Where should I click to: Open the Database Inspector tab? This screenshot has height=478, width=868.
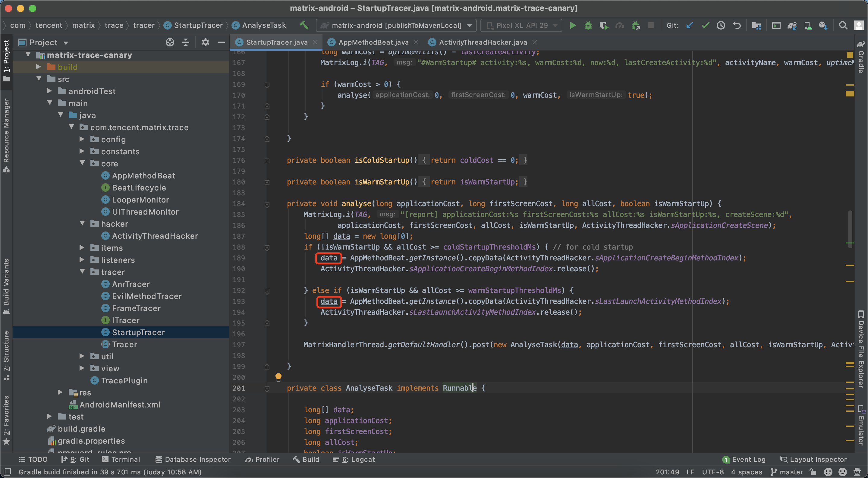[x=193, y=459]
